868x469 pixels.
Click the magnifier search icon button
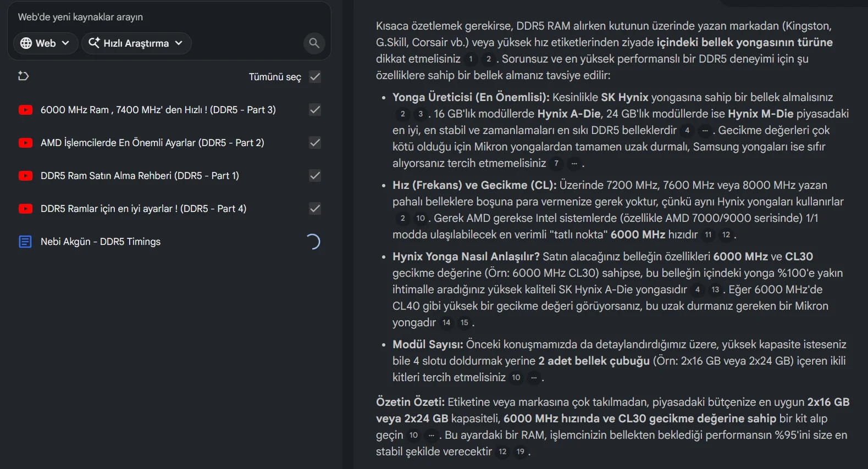[x=314, y=43]
